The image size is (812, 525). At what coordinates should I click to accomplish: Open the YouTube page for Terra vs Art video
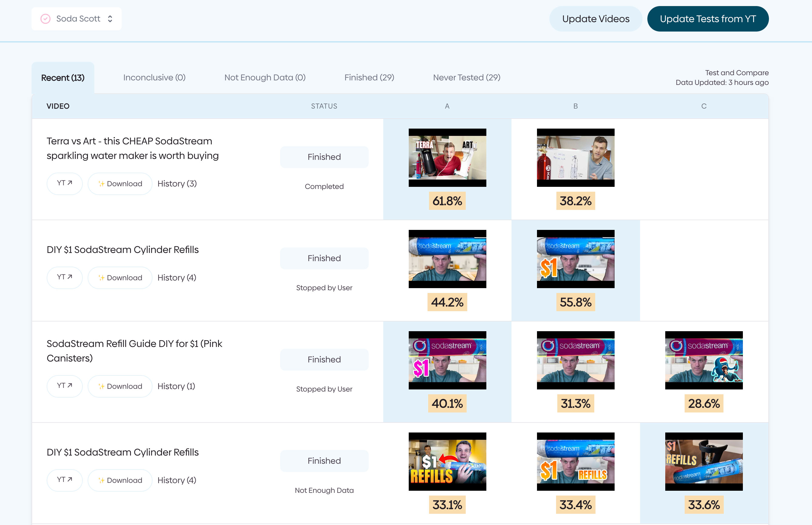pyautogui.click(x=64, y=183)
